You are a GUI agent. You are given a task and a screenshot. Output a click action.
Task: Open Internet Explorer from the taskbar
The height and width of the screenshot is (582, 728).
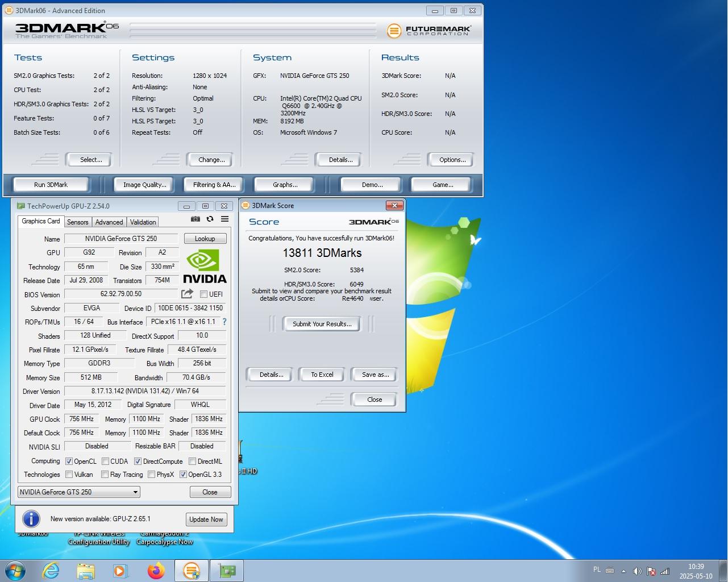coord(51,571)
